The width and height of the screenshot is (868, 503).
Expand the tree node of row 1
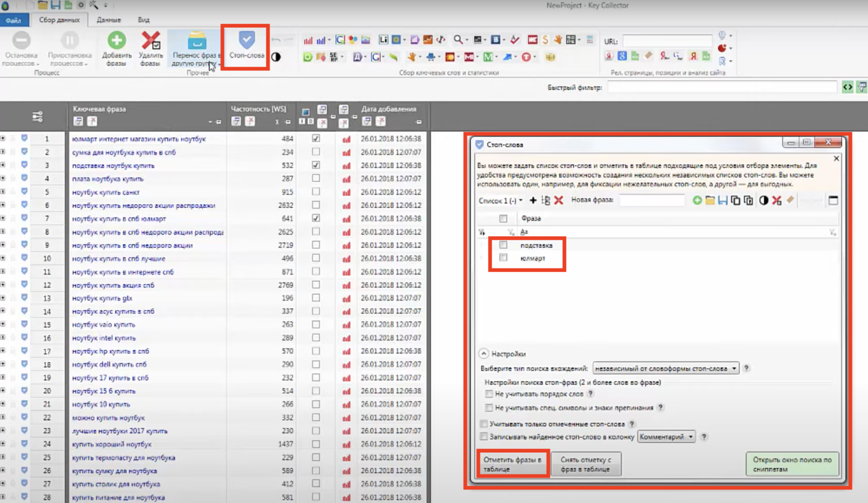pyautogui.click(x=3, y=138)
